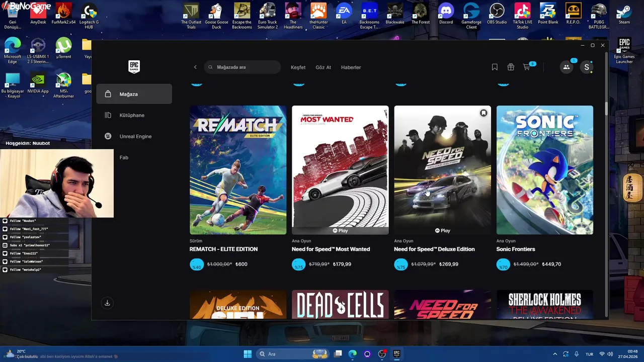Click the REMATCH - ELITE EDITION title link

pyautogui.click(x=223, y=249)
